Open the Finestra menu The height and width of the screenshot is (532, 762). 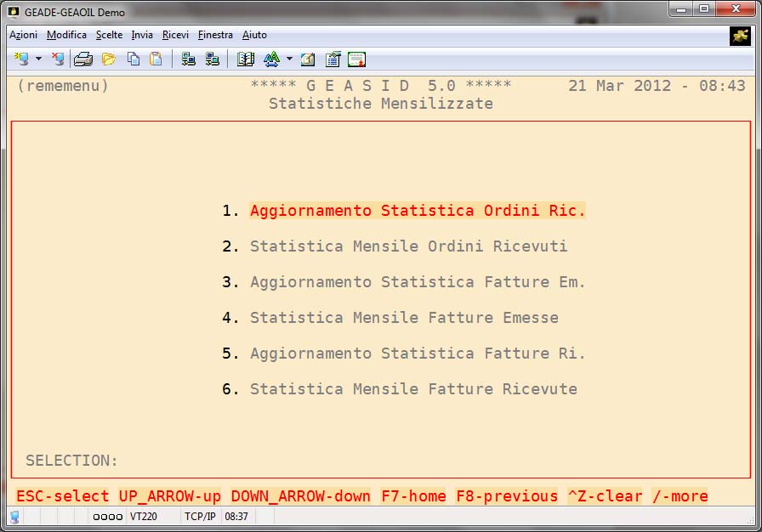215,35
